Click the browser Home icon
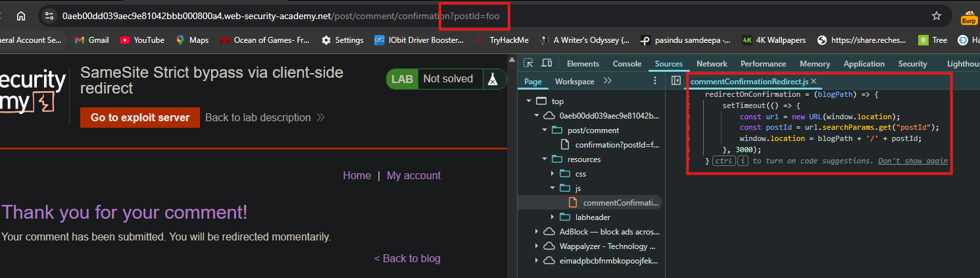The image size is (980, 278). click(21, 16)
